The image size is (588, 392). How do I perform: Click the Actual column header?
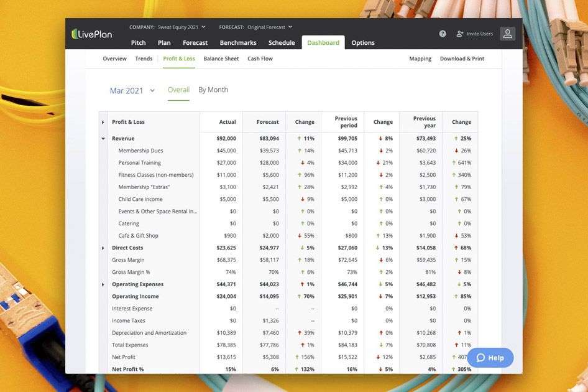pyautogui.click(x=227, y=122)
